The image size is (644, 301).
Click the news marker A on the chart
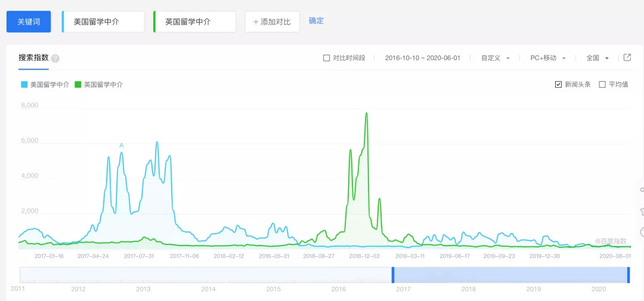122,145
